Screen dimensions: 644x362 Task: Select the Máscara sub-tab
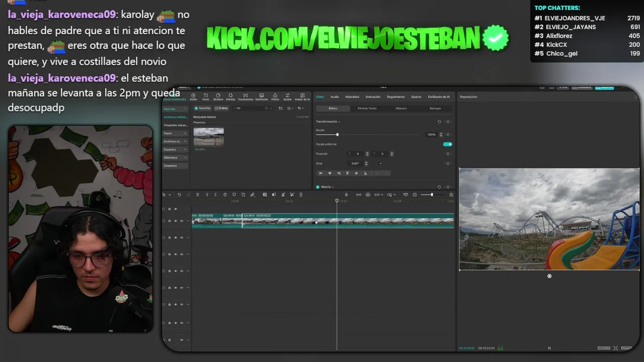tap(401, 108)
